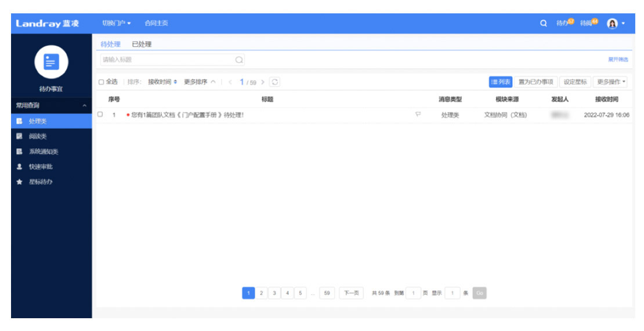Viewport: 644px width, 331px height.
Task: Open the 切换门户 dropdown
Action: point(116,23)
